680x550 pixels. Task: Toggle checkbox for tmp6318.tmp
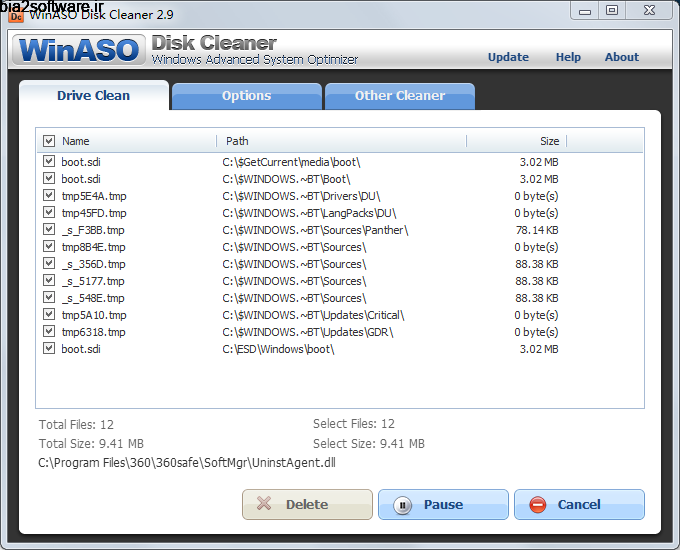(x=49, y=331)
